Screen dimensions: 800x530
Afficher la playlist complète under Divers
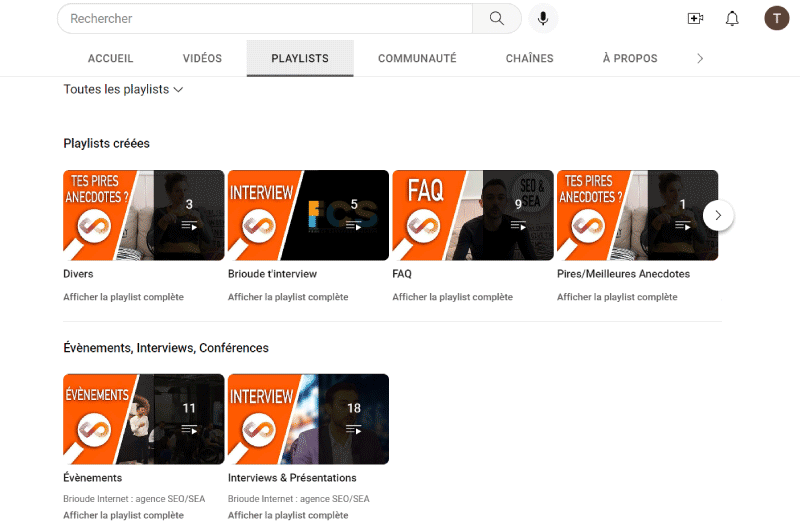click(123, 297)
